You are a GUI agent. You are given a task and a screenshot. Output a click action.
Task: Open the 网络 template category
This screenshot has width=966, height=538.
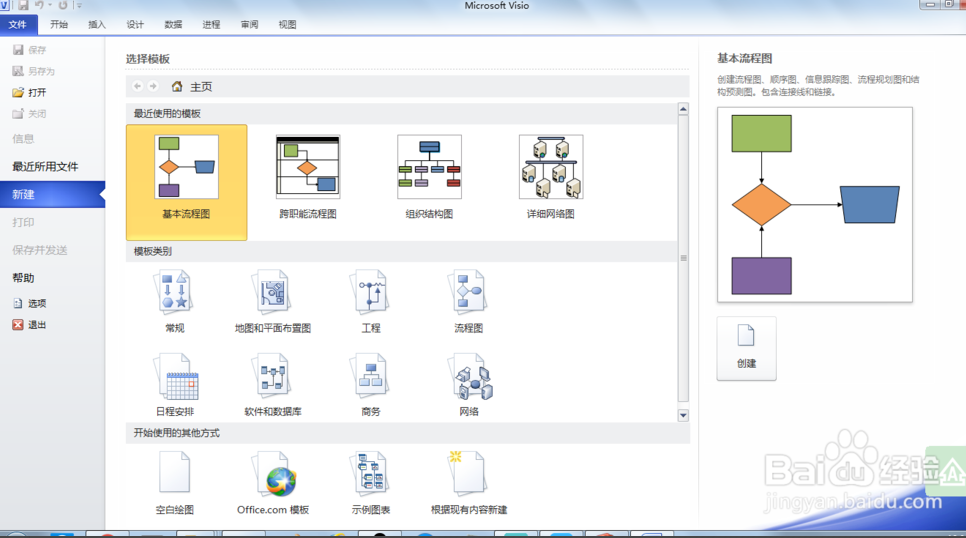coord(469,385)
